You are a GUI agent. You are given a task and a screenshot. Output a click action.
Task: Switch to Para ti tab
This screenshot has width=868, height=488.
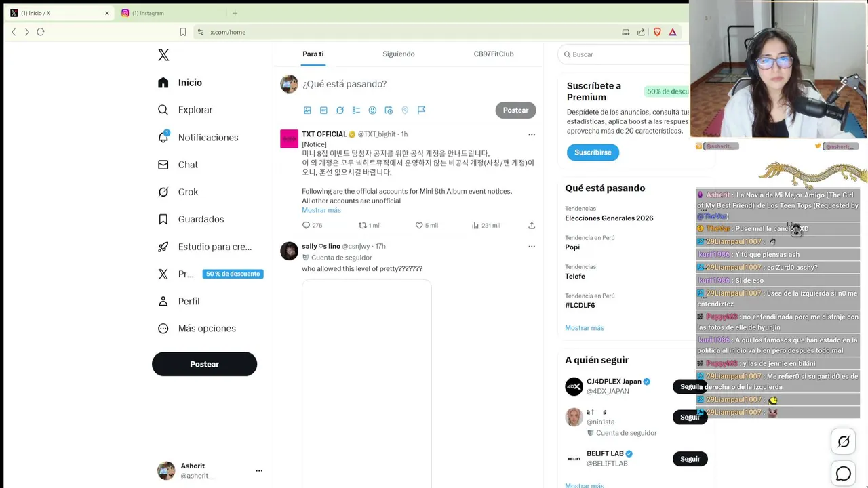(x=313, y=54)
